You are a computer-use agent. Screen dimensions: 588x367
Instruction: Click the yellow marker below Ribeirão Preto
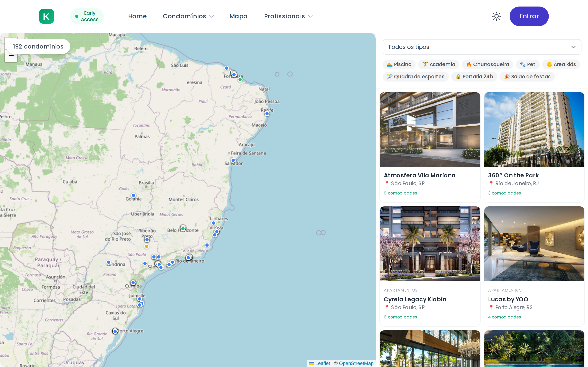click(147, 246)
